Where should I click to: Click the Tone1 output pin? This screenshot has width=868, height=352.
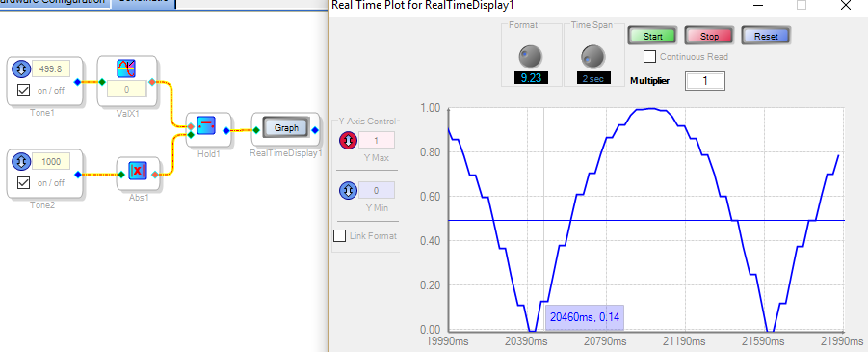pos(77,82)
